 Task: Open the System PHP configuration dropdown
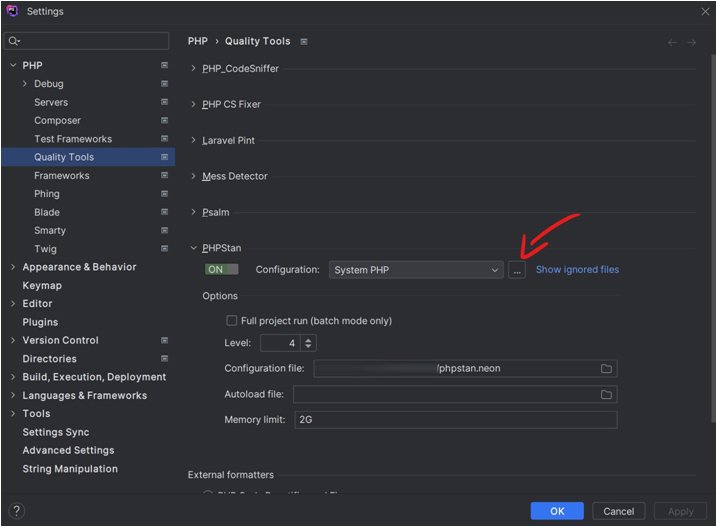point(416,270)
